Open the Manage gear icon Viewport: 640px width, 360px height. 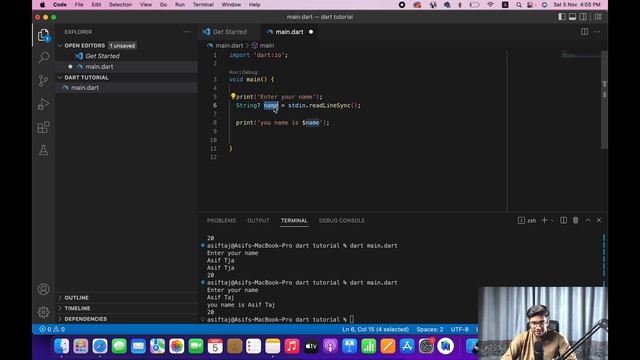pyautogui.click(x=43, y=312)
